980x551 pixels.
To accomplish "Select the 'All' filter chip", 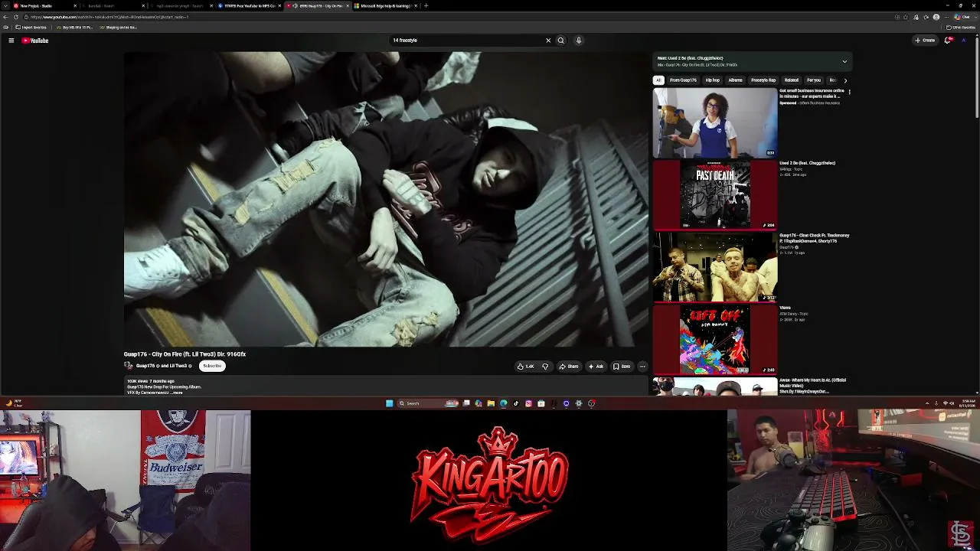I will tap(658, 80).
